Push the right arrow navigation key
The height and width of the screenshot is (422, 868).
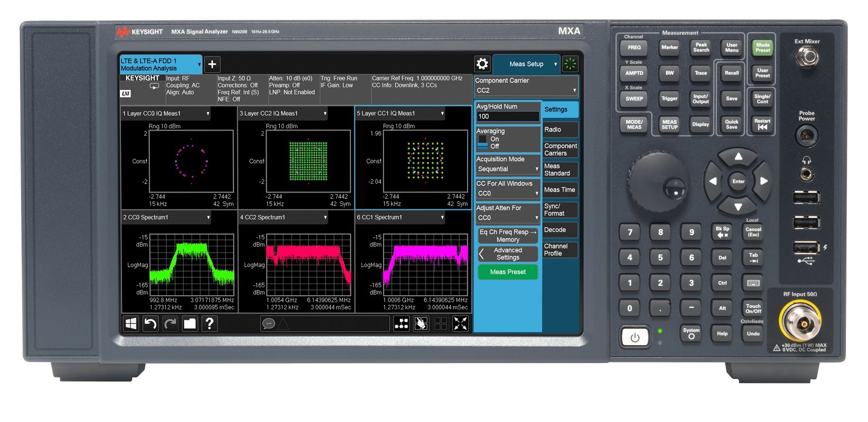764,182
